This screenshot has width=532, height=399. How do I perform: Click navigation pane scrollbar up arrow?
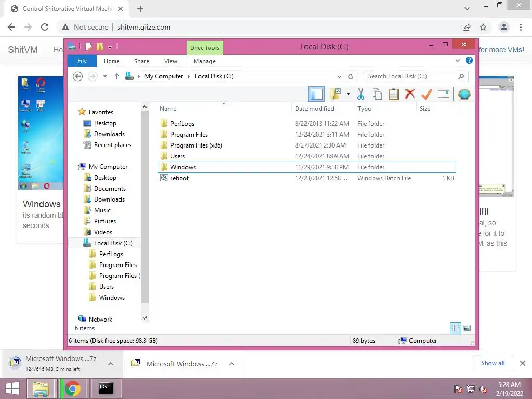(144, 107)
